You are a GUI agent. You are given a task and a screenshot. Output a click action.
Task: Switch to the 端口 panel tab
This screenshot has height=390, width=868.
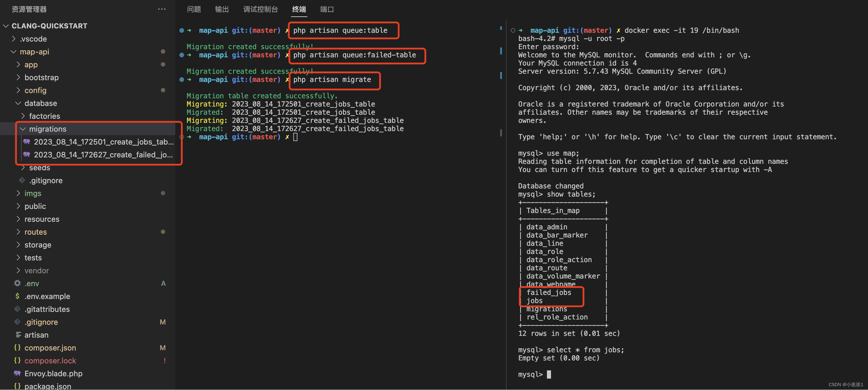[326, 9]
